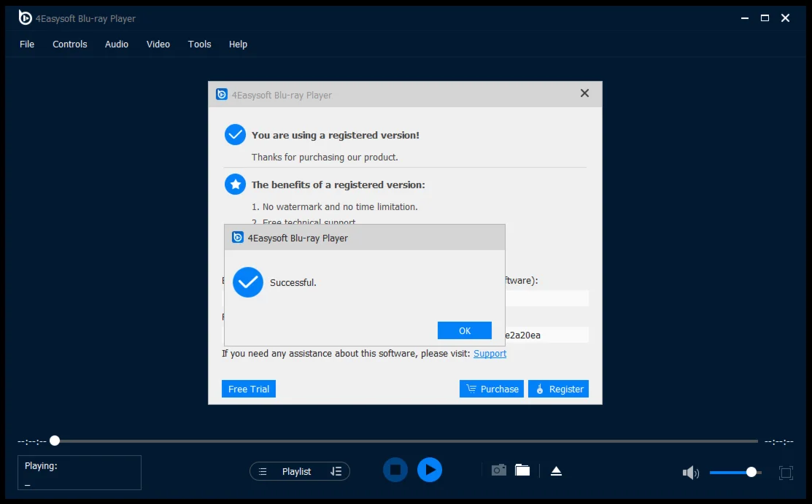The image size is (812, 504).
Task: Toggle fullscreen mode icon
Action: click(x=786, y=473)
